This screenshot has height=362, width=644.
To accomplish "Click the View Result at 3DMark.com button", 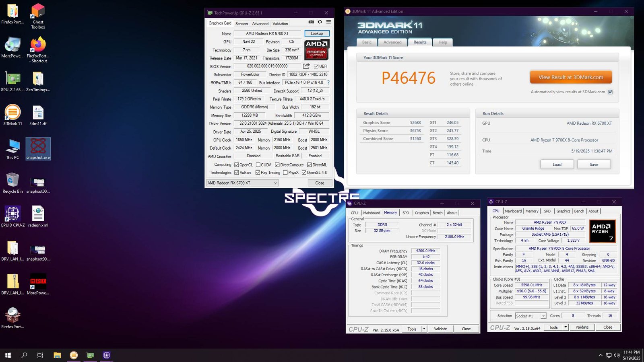I will point(570,77).
